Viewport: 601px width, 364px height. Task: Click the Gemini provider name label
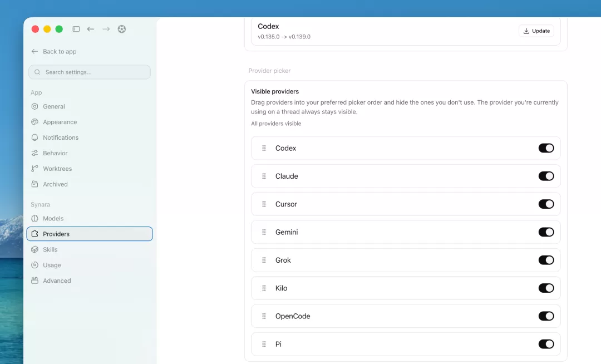(287, 232)
